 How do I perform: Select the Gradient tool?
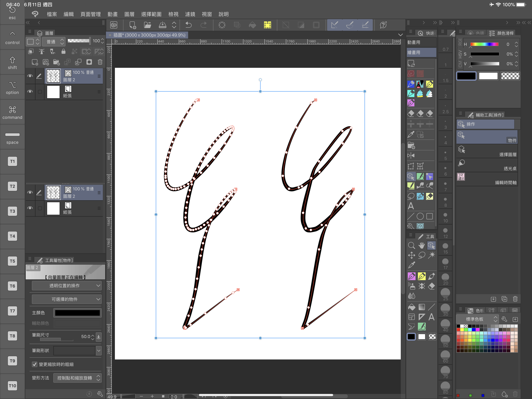[421, 307]
